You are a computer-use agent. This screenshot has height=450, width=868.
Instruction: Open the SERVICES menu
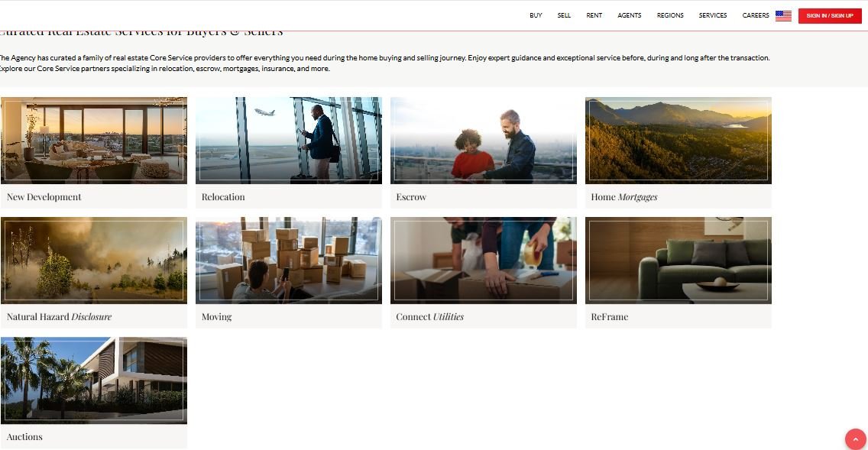tap(712, 15)
